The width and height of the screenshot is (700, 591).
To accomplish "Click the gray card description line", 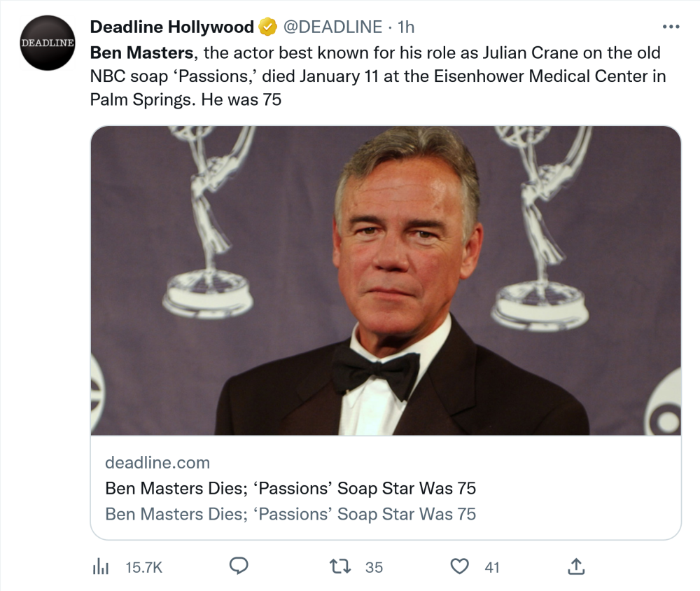I will [x=290, y=514].
